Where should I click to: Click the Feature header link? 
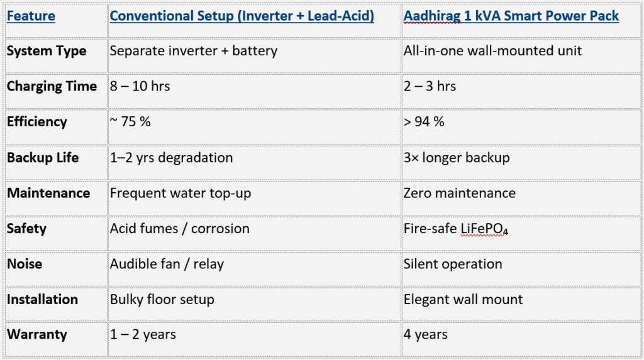pyautogui.click(x=31, y=16)
